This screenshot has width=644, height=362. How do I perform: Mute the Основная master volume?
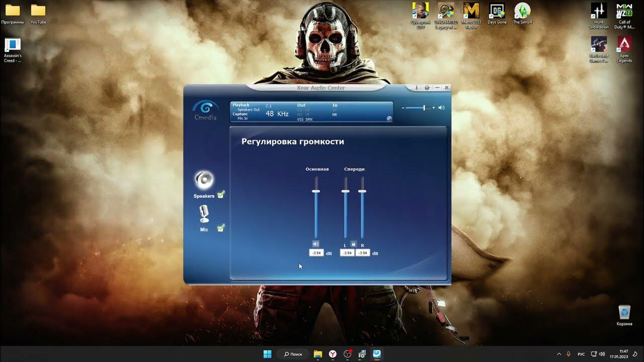[316, 244]
